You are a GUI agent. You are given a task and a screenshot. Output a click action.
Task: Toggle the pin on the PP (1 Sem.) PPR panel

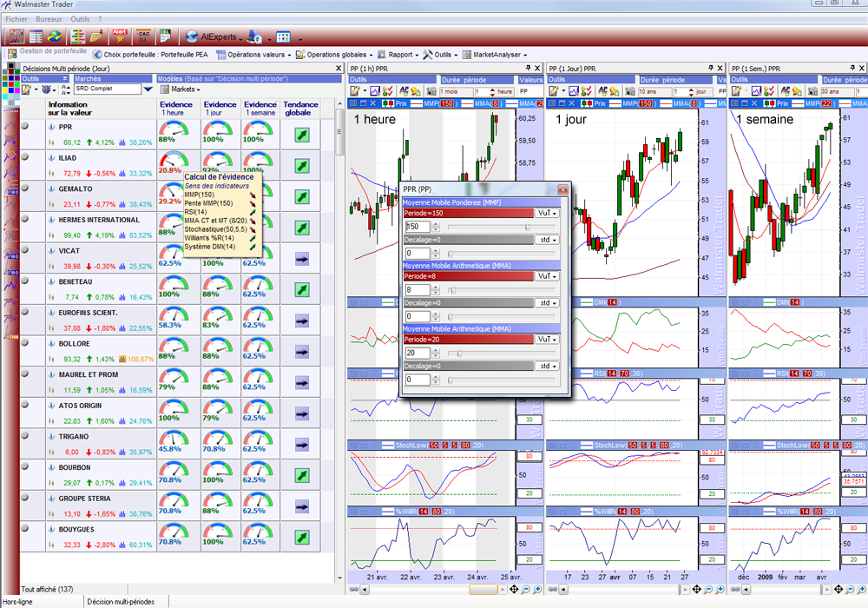[852, 68]
